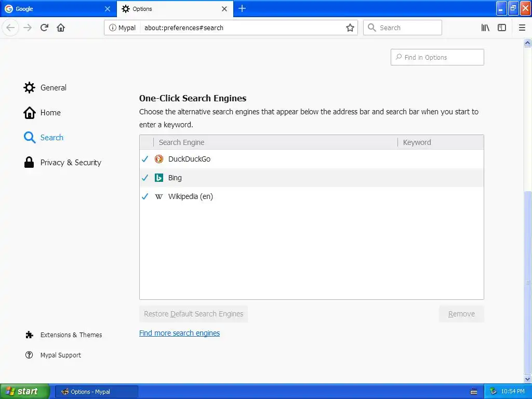Uncheck the DuckDuckGo search engine
532x399 pixels.
pos(145,159)
